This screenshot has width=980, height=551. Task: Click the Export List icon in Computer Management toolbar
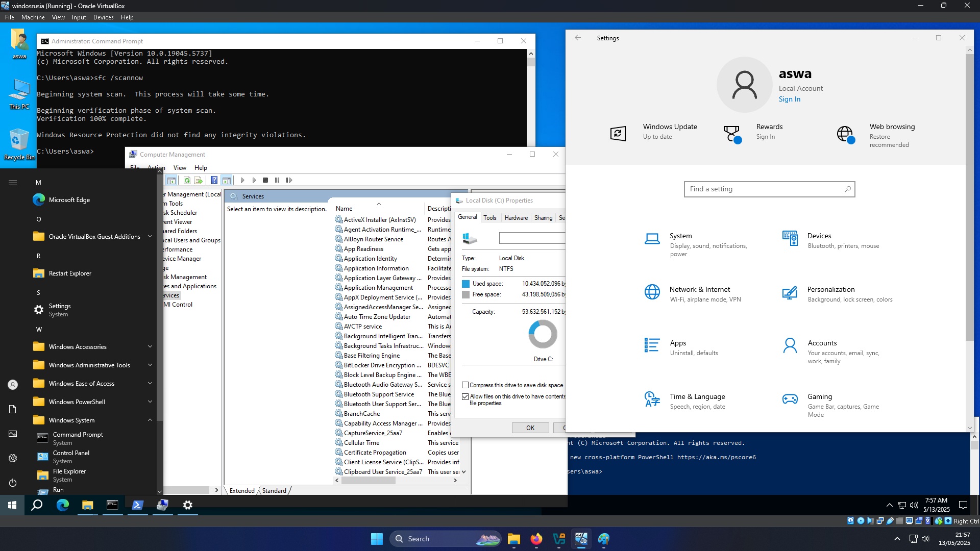pyautogui.click(x=199, y=181)
